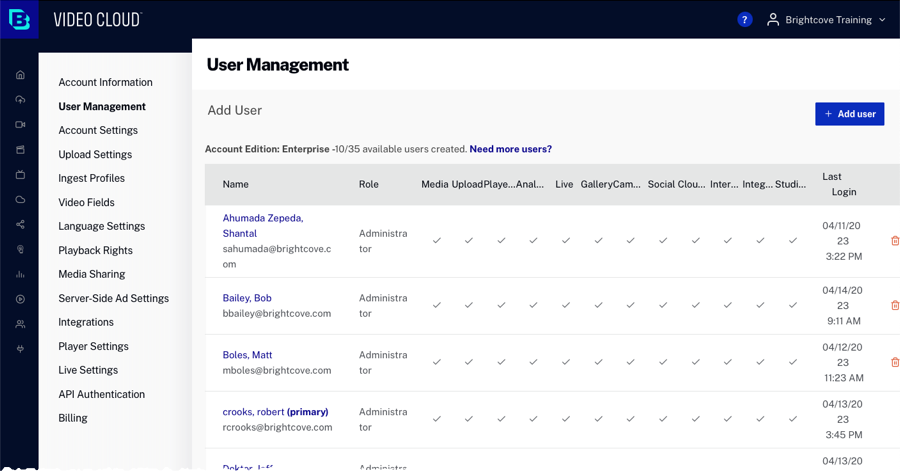Select the Media video camera sidebar icon
This screenshot has height=471, width=900.
pyautogui.click(x=20, y=125)
